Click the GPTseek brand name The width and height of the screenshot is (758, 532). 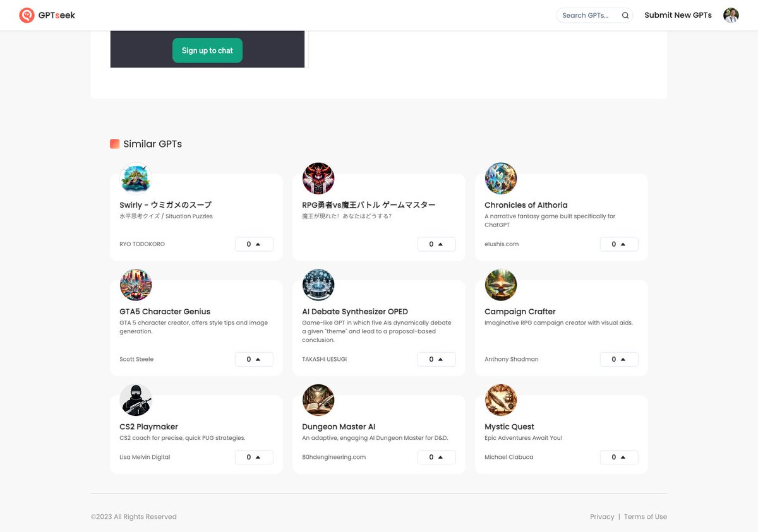click(57, 15)
